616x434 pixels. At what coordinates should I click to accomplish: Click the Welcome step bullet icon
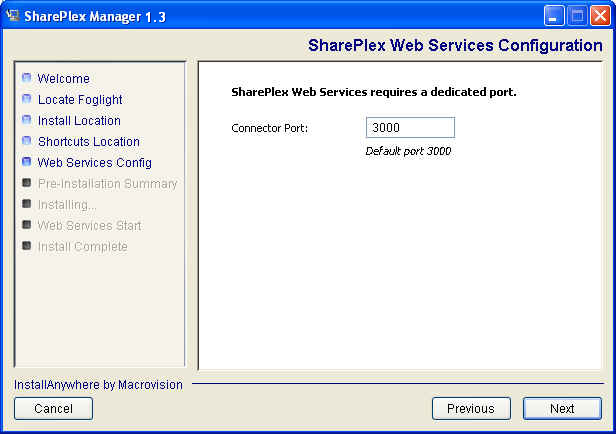27,78
